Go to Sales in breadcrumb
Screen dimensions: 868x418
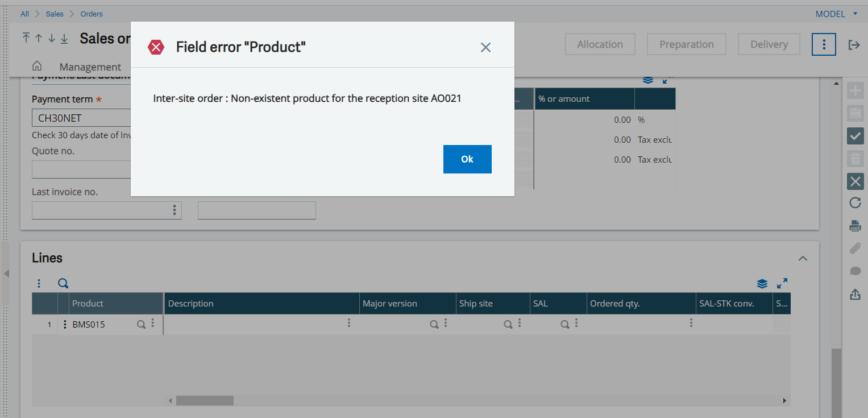click(x=55, y=14)
